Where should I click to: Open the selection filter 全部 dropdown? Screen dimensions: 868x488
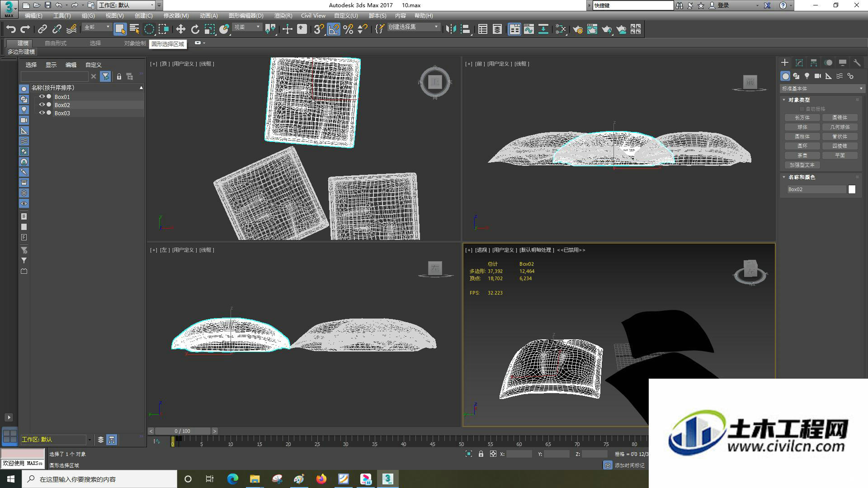[x=97, y=27]
